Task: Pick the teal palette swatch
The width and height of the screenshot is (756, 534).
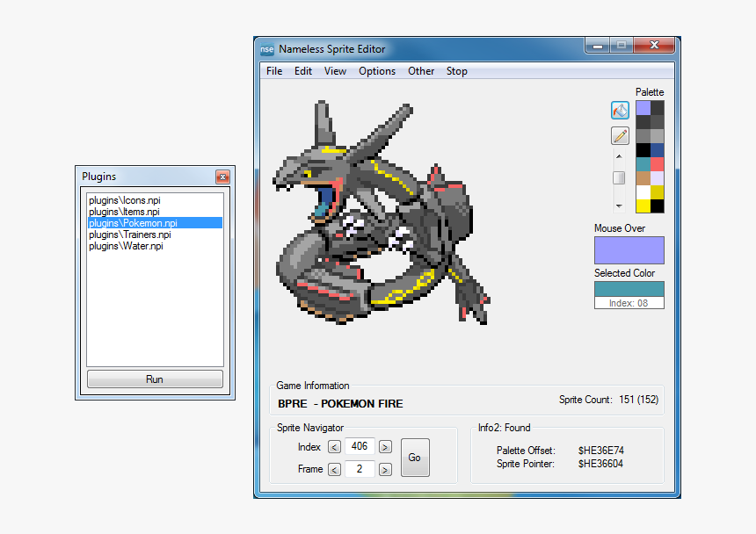Action: point(643,164)
